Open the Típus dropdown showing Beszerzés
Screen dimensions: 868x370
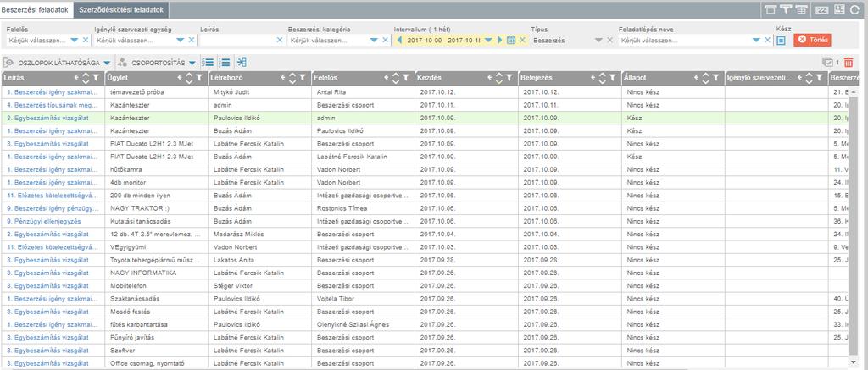click(x=598, y=41)
